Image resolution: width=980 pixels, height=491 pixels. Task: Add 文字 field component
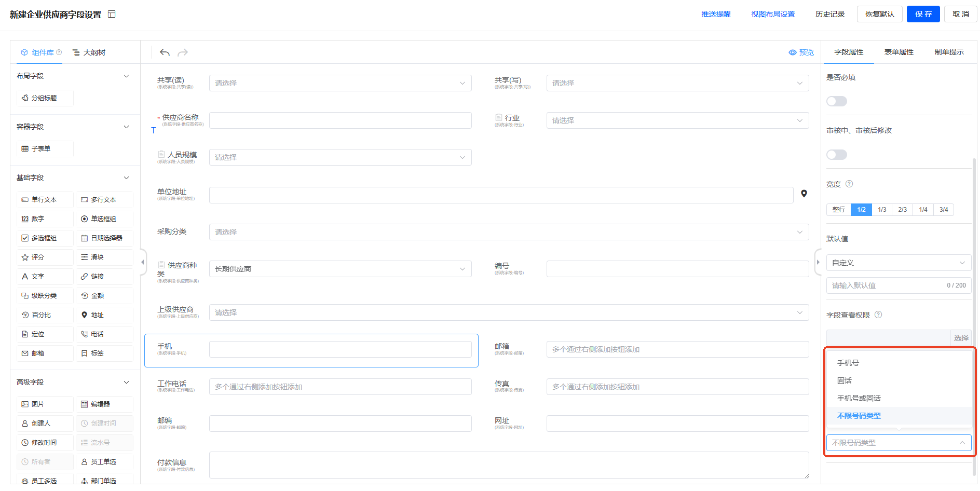pos(45,277)
